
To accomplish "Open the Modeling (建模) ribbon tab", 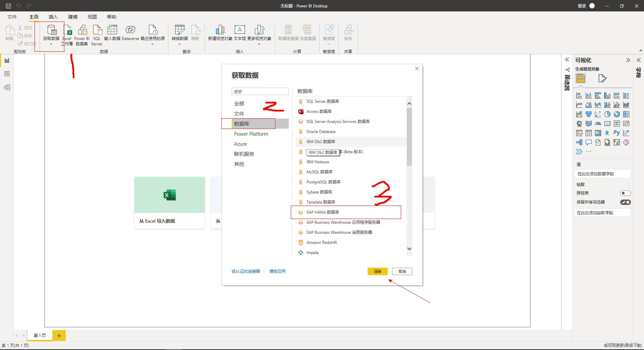I will (73, 17).
